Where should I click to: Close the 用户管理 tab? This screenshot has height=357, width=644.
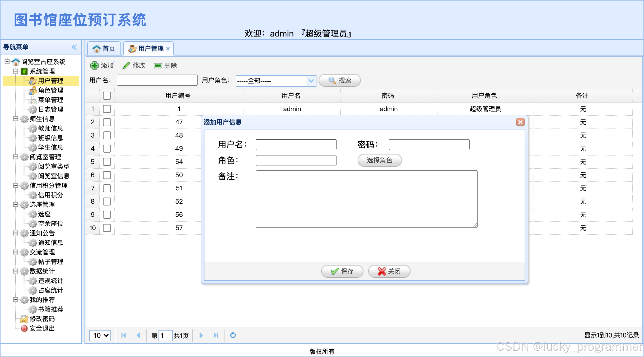pyautogui.click(x=168, y=49)
